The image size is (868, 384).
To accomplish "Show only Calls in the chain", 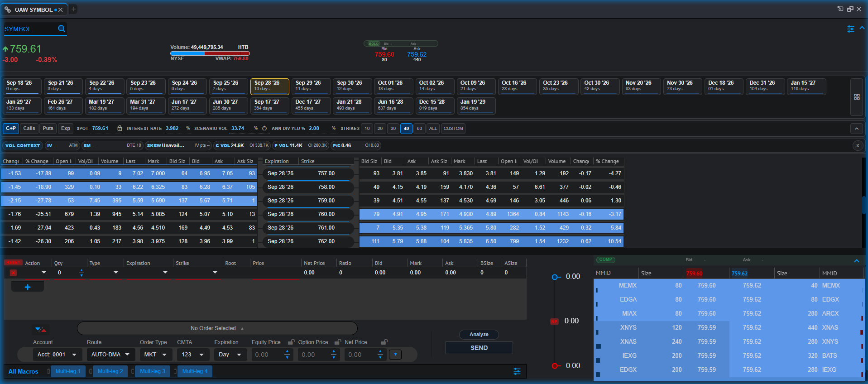I will (29, 129).
